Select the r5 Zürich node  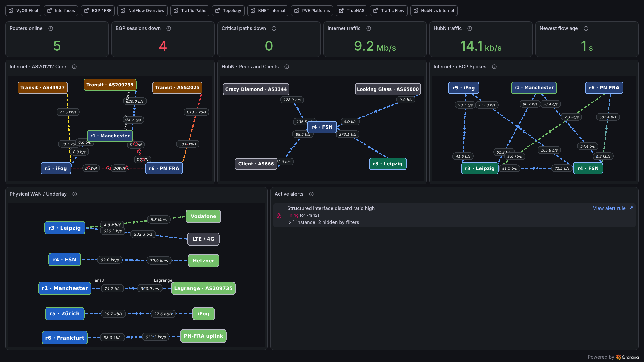pyautogui.click(x=65, y=314)
